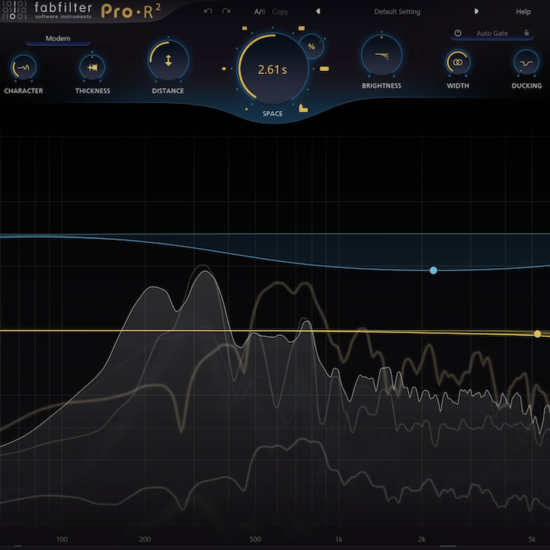Click the 100 frequency label
This screenshot has height=550, width=550.
[62, 539]
